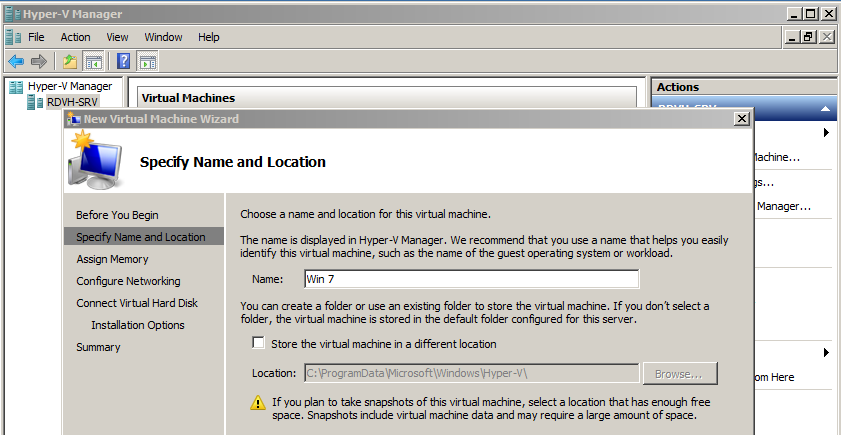This screenshot has height=435, width=841.
Task: Click the Browse... button
Action: click(679, 374)
